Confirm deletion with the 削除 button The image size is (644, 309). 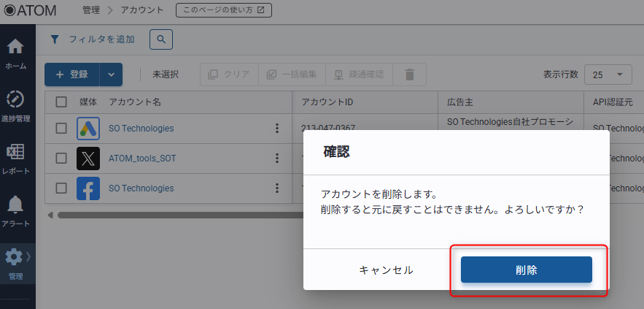click(526, 270)
